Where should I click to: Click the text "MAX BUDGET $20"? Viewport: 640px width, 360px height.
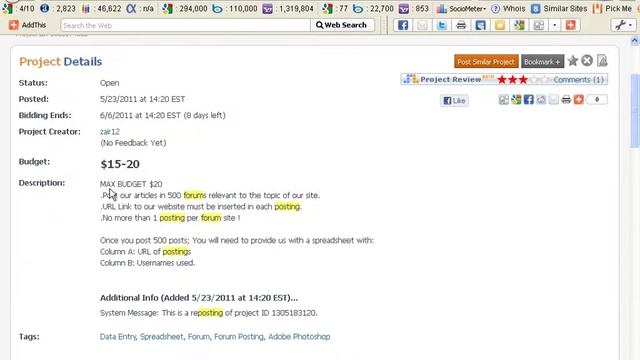click(131, 184)
